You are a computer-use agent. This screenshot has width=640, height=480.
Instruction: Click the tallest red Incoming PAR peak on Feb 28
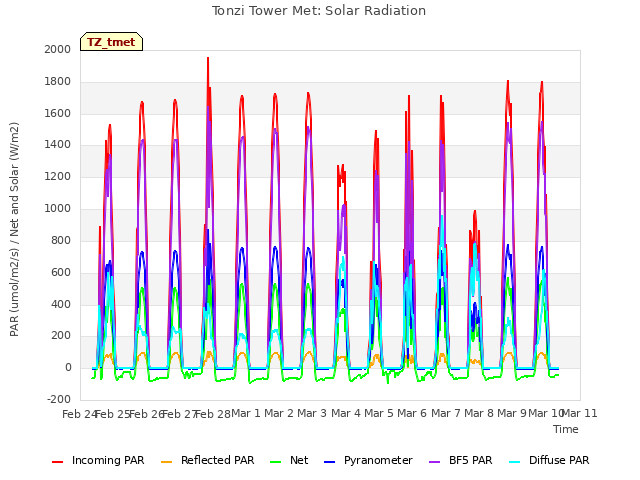coord(208,59)
